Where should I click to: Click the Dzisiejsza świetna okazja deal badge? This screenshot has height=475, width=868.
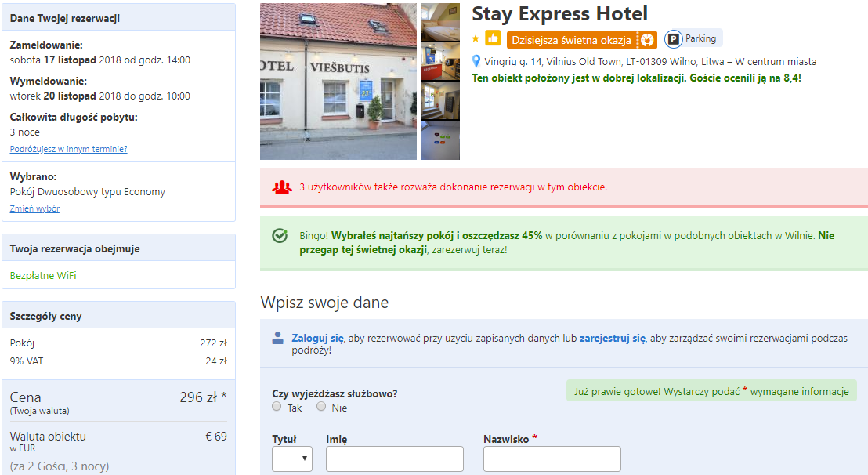click(582, 40)
